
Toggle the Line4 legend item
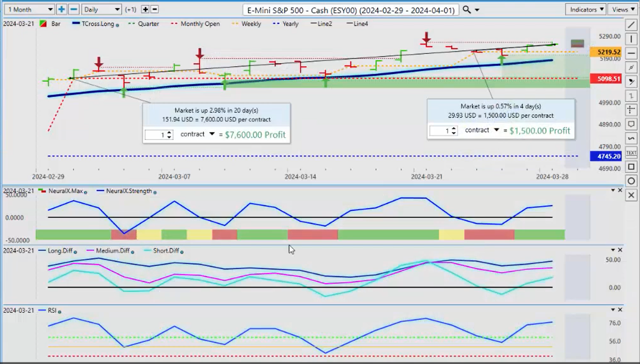tap(356, 24)
